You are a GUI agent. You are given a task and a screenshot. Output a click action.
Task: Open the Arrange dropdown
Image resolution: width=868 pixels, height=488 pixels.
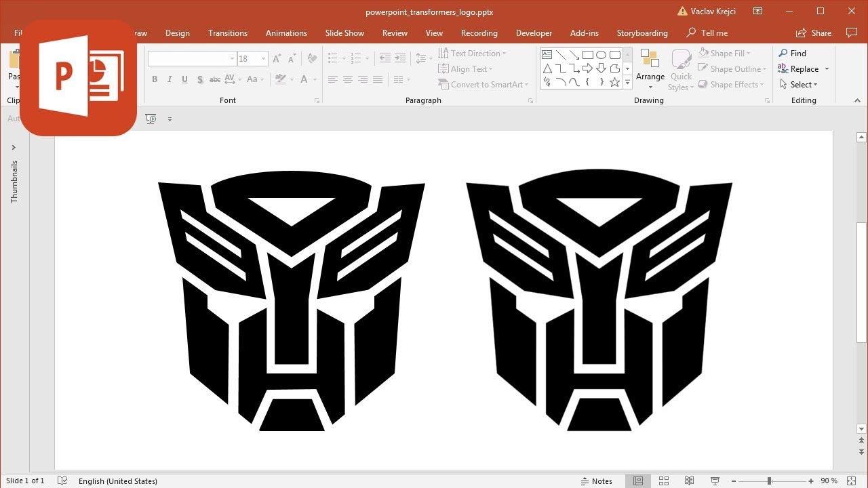tap(650, 70)
